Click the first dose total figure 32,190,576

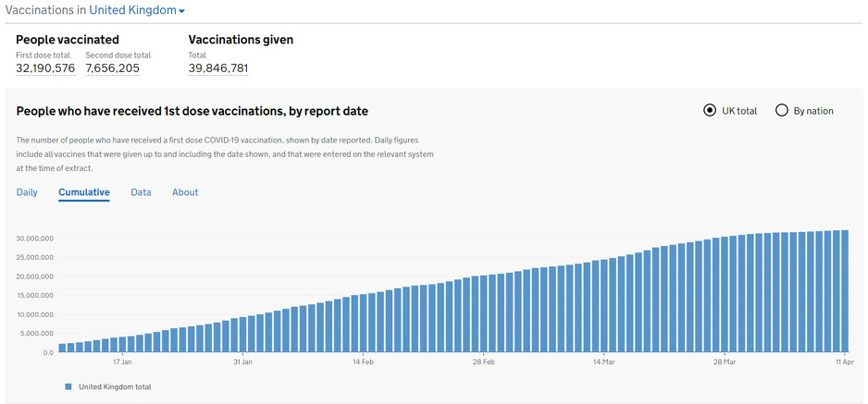pos(45,68)
